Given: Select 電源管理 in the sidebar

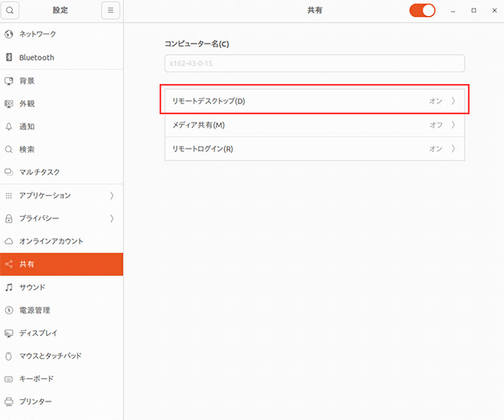Looking at the screenshot, I should 34,310.
